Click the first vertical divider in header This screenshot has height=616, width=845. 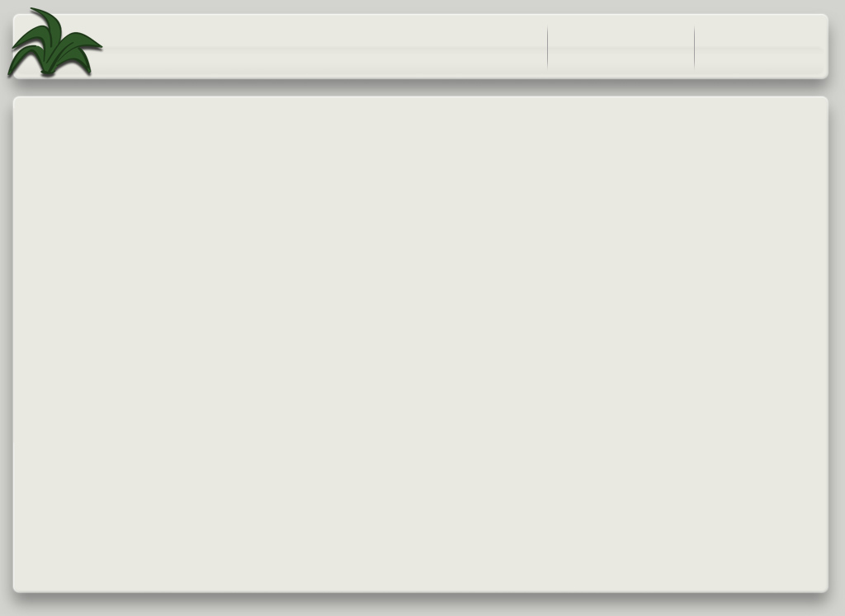tap(548, 47)
